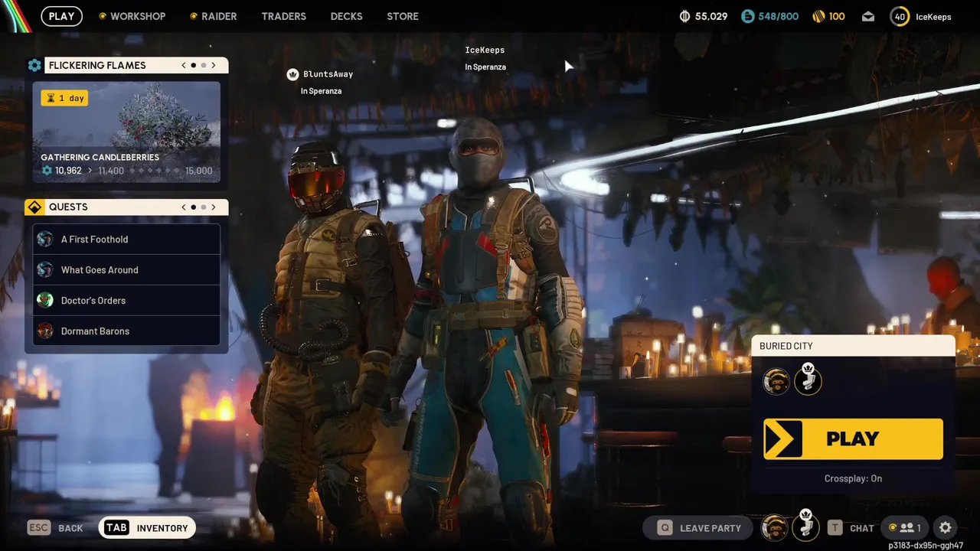
Task: Click the Quests diamond icon
Action: click(34, 207)
